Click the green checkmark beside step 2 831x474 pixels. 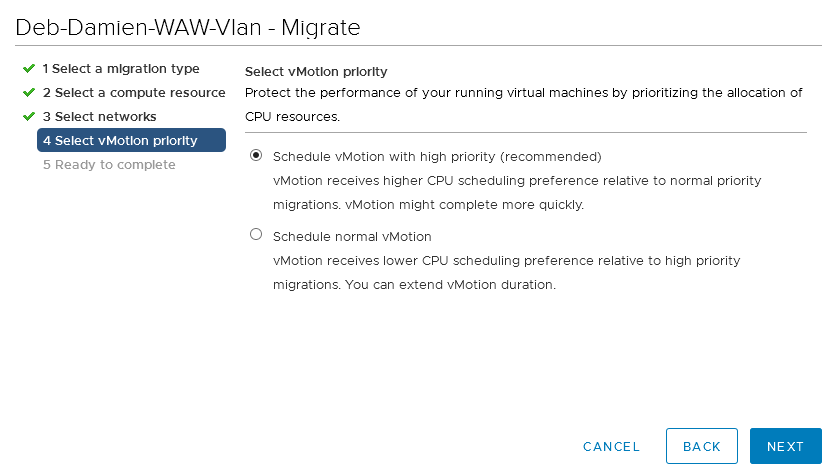[x=29, y=93]
